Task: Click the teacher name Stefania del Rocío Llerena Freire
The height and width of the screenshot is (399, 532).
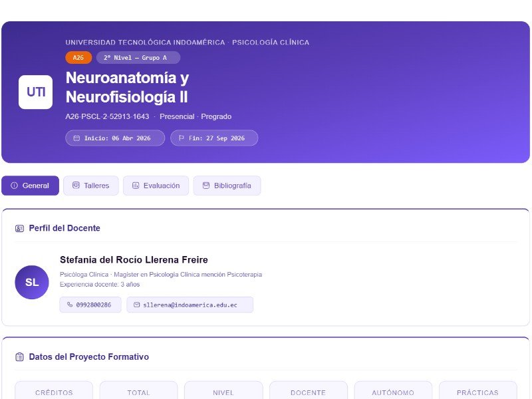Action: tap(134, 260)
